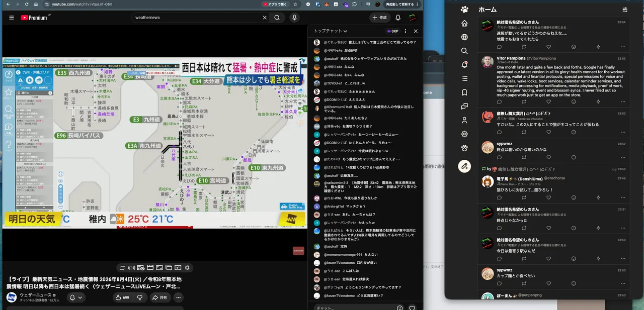Start voice search with microphone icon
This screenshot has height=310, width=644.
[294, 18]
